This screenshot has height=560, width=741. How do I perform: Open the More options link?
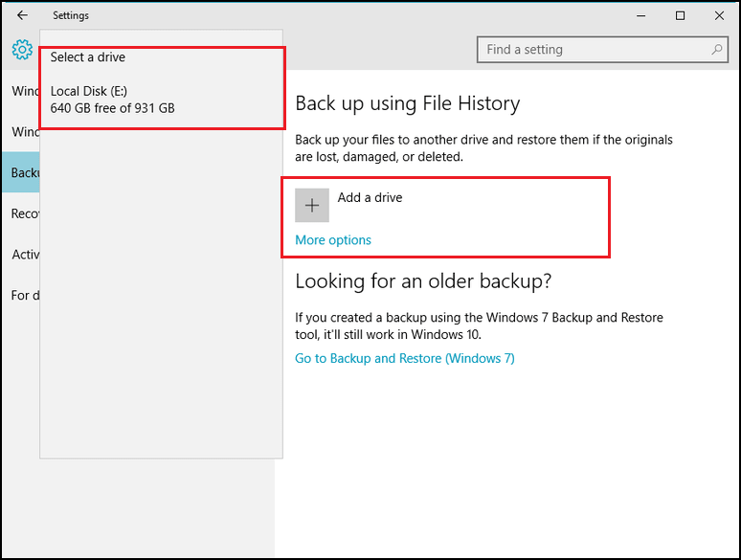pyautogui.click(x=332, y=240)
